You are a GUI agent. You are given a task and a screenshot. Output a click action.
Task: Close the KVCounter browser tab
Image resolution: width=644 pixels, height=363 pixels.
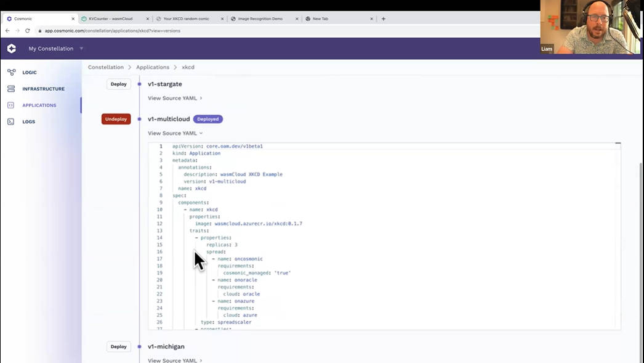[x=148, y=19]
